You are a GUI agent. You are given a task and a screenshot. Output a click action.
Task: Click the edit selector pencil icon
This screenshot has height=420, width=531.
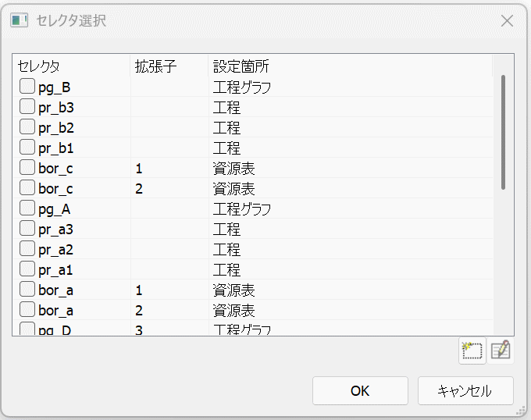click(501, 351)
